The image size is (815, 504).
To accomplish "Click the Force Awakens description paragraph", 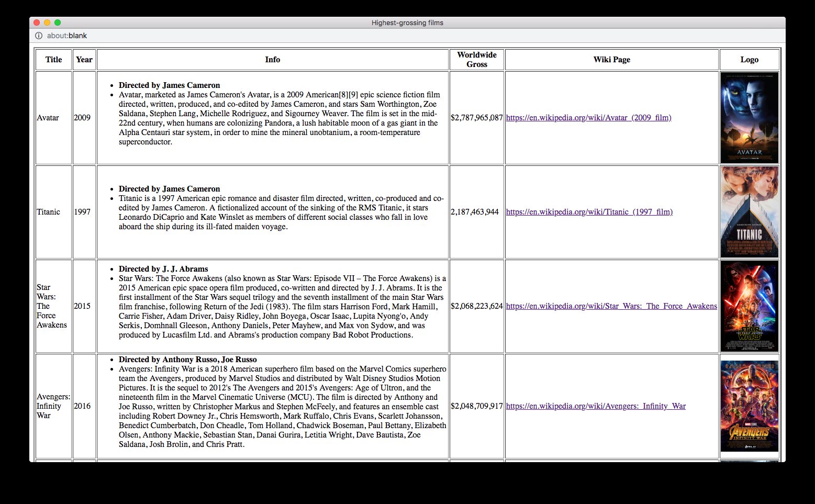I will (x=283, y=307).
